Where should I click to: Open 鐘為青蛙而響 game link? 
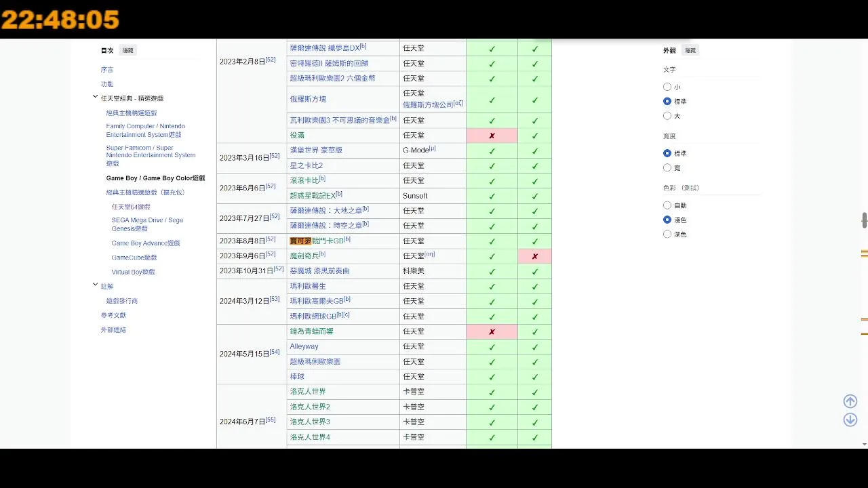[x=311, y=331]
